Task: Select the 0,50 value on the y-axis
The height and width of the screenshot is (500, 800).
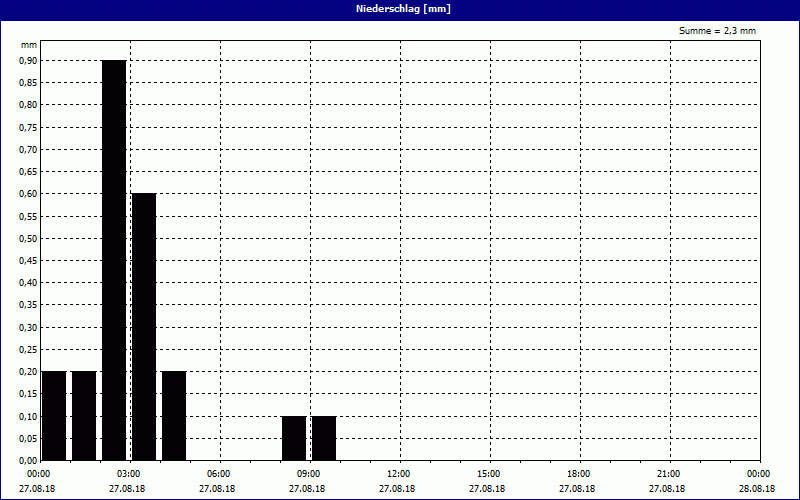Action: (27, 238)
